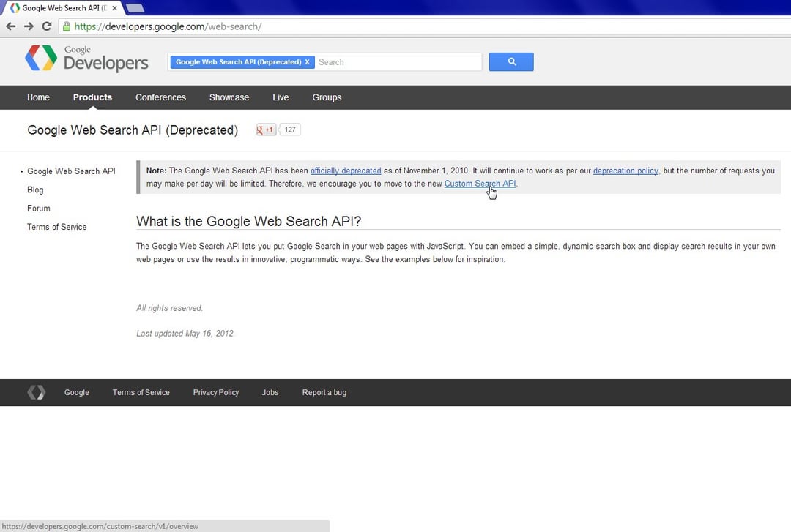
Task: Focus the Search text field
Action: coord(398,62)
